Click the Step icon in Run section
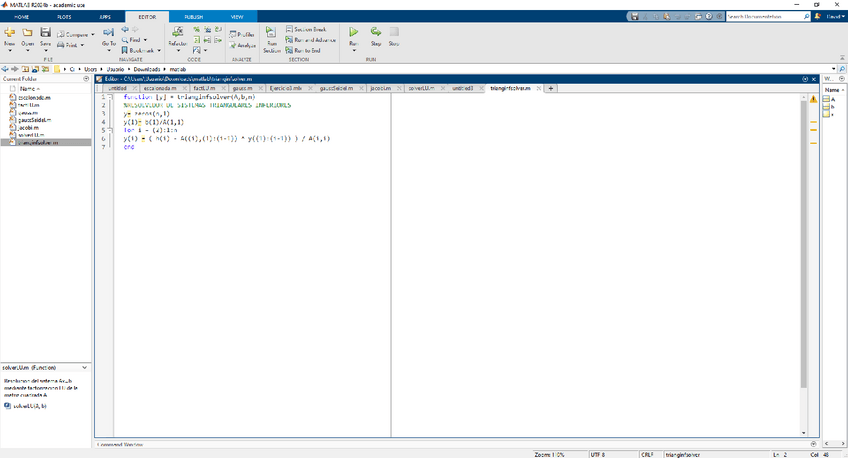The width and height of the screenshot is (848, 458). click(376, 33)
